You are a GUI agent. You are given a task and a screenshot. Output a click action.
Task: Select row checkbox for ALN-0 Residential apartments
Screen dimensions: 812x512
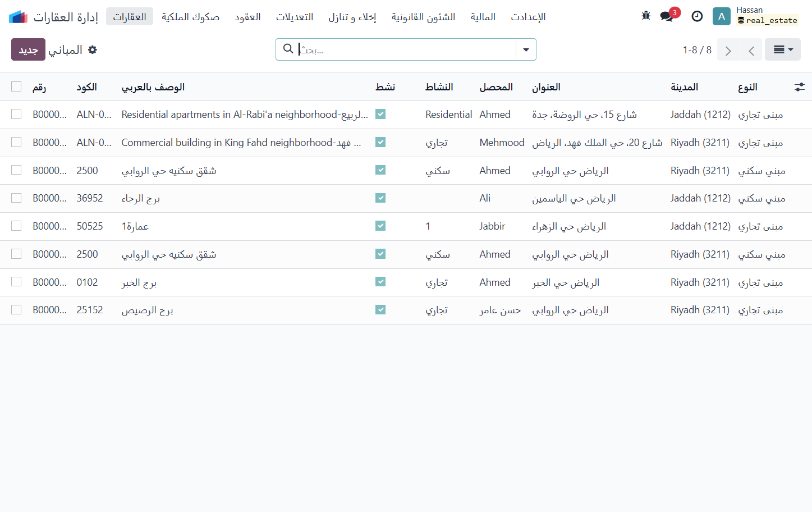(x=16, y=114)
